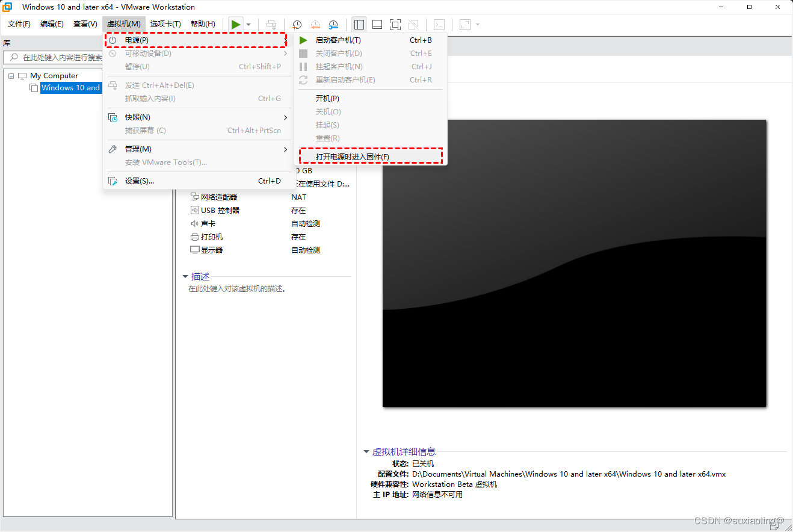Viewport: 793px width, 532px height.
Task: Click the Unity mode toolbar icon
Action: [x=413, y=25]
